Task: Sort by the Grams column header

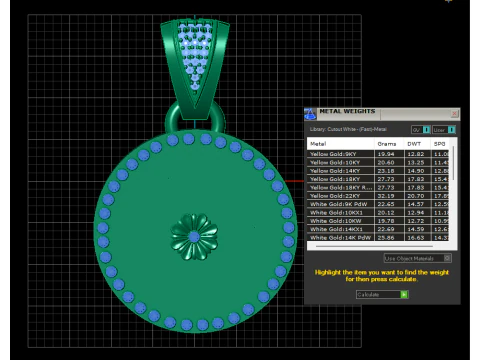Action: tap(389, 144)
